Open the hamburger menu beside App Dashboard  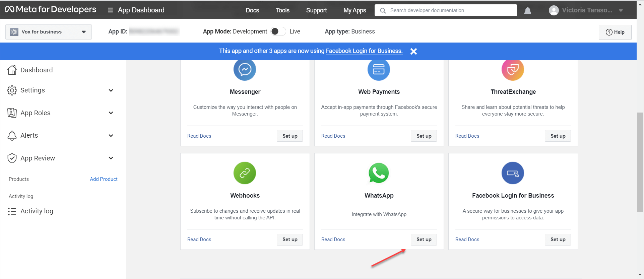click(x=110, y=10)
